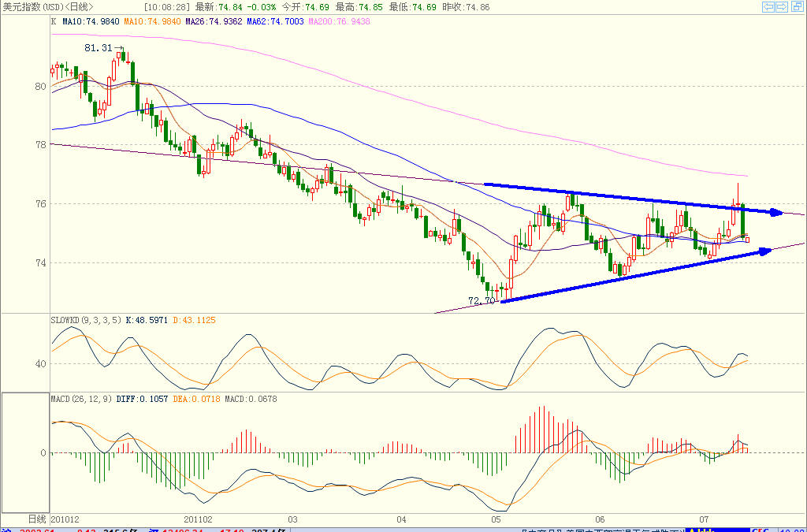
Task: Click the 日线 period label at bottom left
Action: [36, 519]
